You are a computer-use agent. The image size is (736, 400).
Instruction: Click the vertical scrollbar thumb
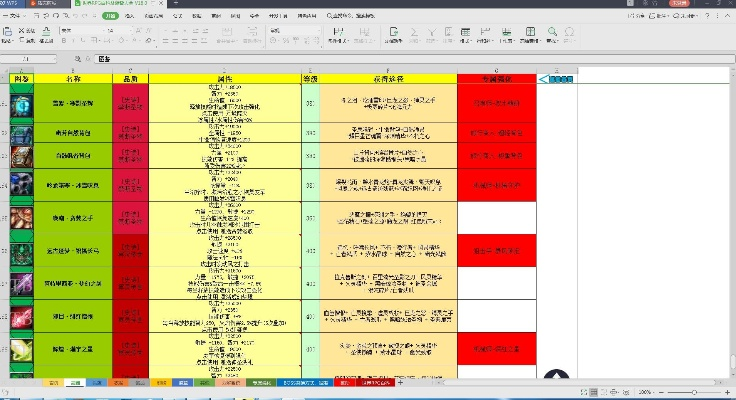[x=733, y=362]
